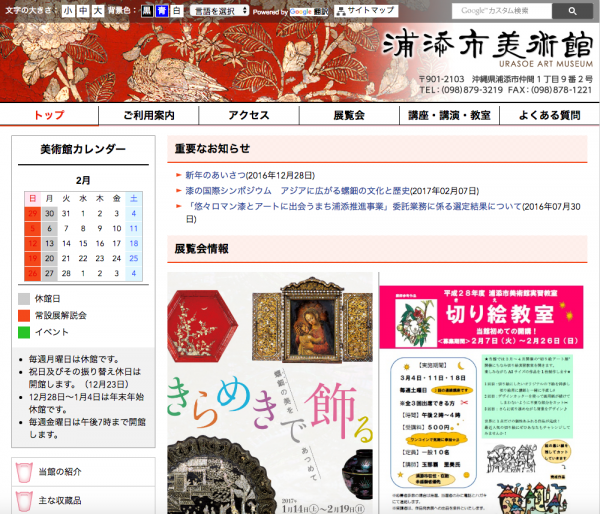Click the cup icon beside 主な収蔵品
Image resolution: width=600 pixels, height=514 pixels.
(24, 501)
